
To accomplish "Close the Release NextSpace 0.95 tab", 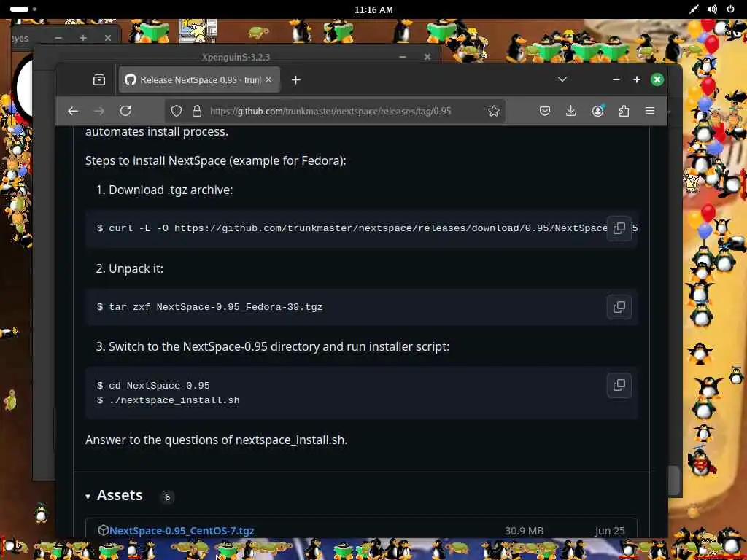I will coord(268,79).
